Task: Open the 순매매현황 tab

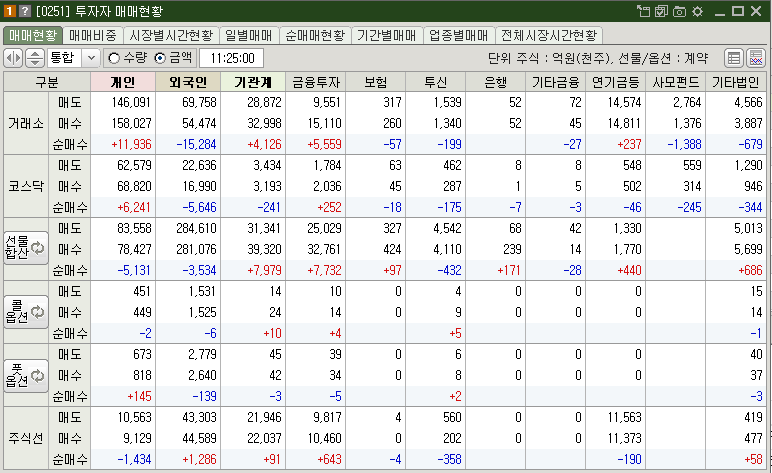Action: (315, 35)
